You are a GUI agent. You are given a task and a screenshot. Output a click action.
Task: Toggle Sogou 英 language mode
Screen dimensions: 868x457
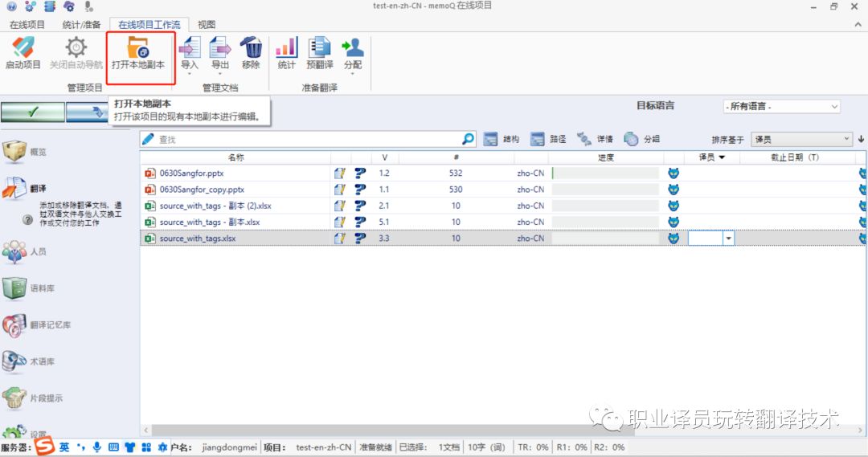[64, 447]
